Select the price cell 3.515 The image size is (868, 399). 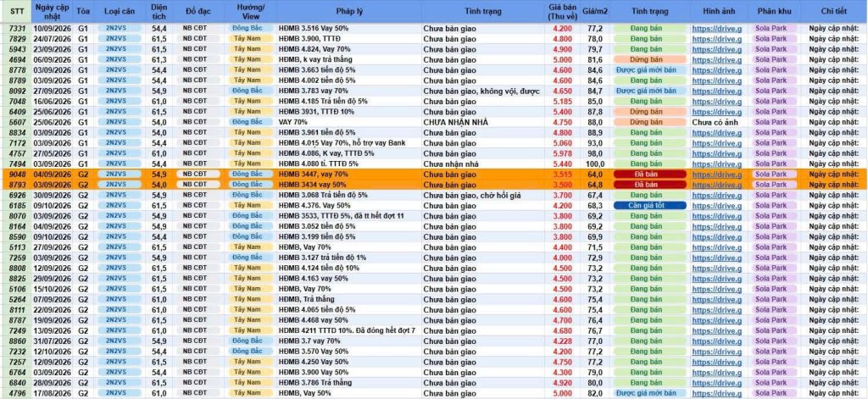(563, 175)
